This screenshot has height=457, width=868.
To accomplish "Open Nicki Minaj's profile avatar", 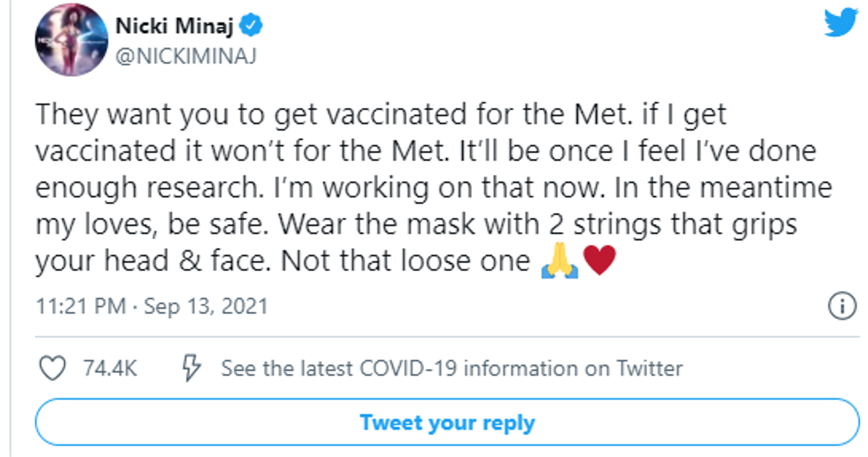I will coord(71,40).
